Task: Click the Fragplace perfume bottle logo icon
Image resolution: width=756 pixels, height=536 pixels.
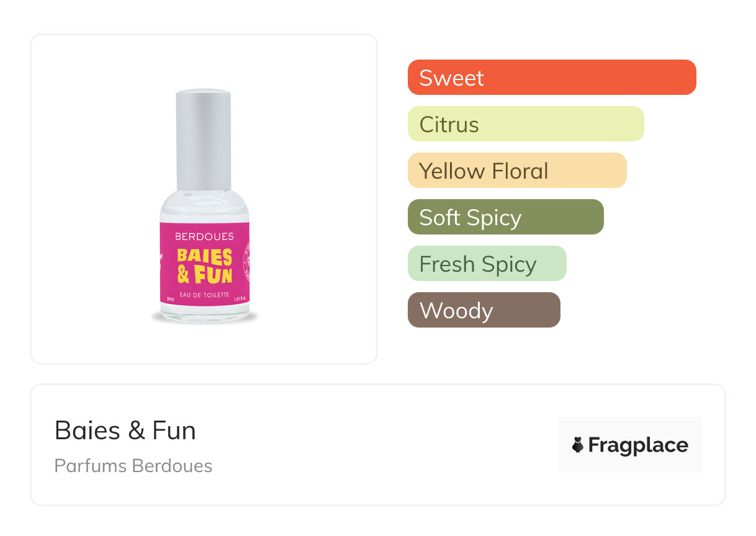Action: click(x=578, y=445)
